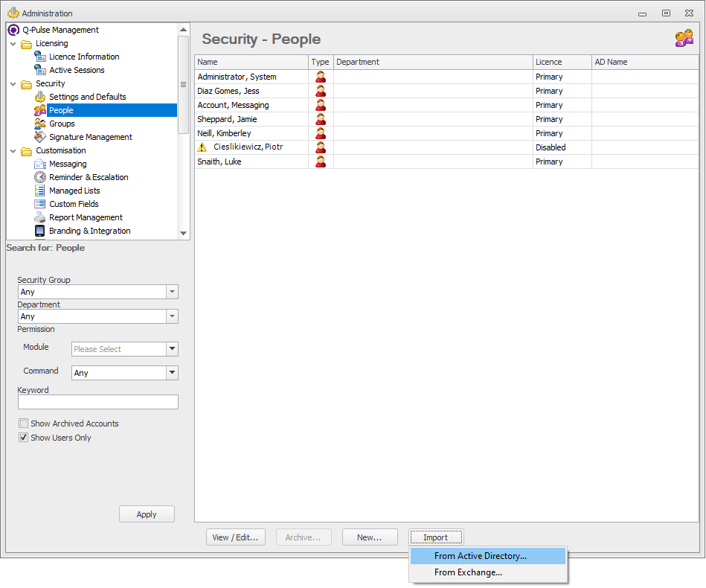Viewport: 706px width, 588px height.
Task: Click the Groups icon in tree
Action: coord(40,124)
